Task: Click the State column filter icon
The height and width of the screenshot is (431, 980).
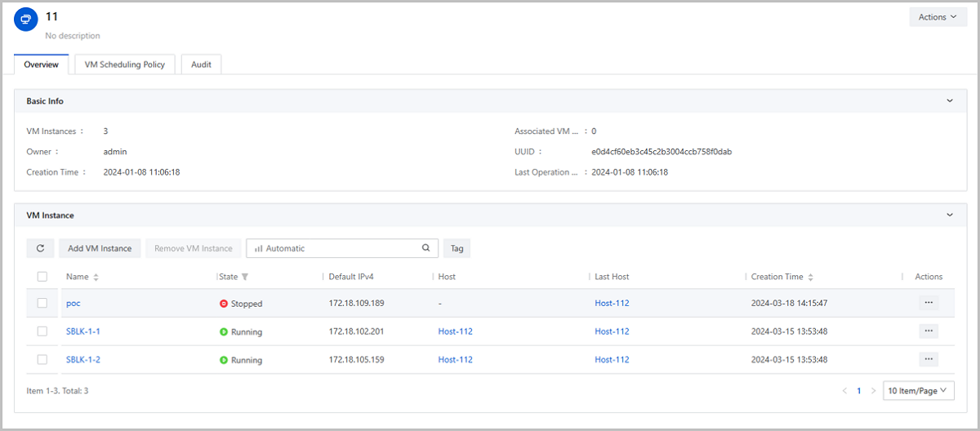Action: point(245,277)
